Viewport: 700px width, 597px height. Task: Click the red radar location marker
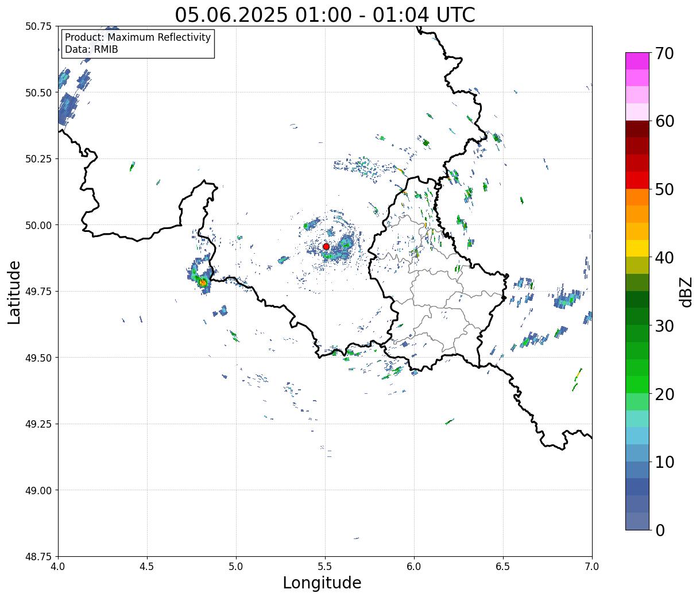(326, 246)
